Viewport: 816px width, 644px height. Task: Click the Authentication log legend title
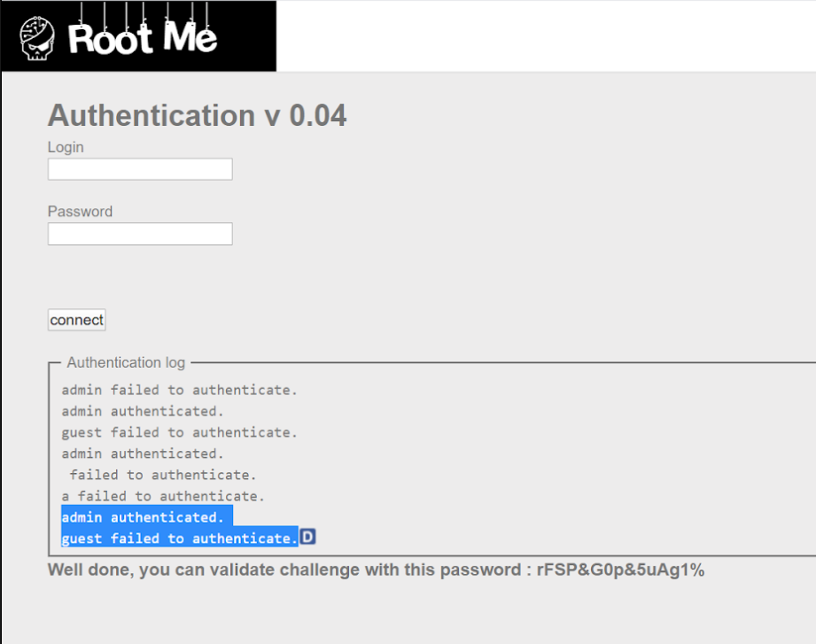[x=126, y=362]
